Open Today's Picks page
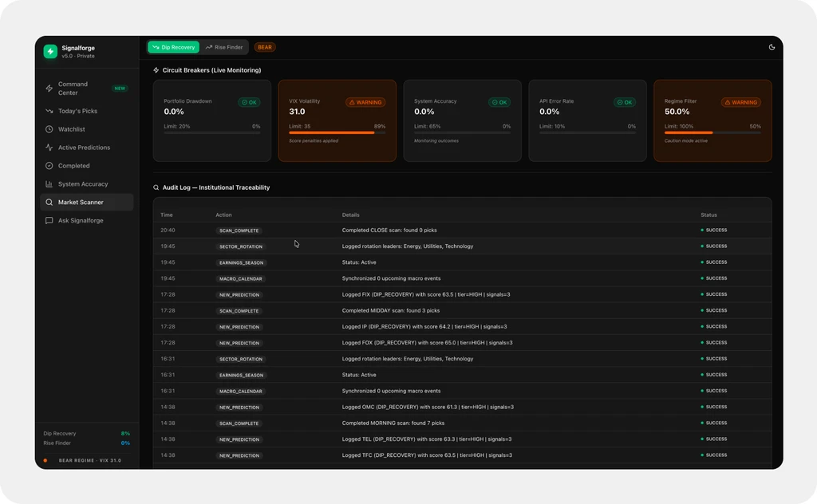Image resolution: width=817 pixels, height=504 pixels. tap(86, 111)
